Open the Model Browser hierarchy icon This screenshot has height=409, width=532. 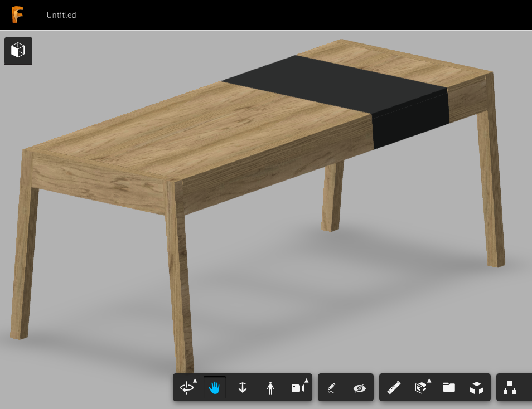tap(510, 388)
